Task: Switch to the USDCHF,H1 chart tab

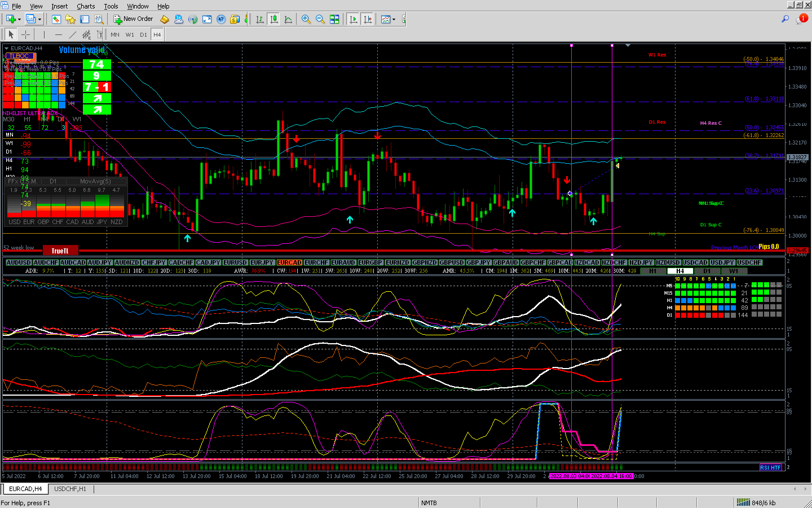Action: point(70,489)
